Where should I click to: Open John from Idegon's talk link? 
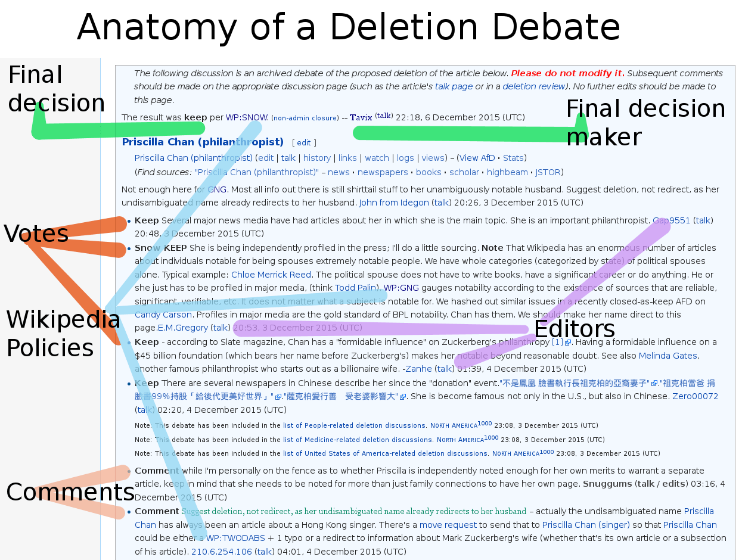tap(441, 203)
